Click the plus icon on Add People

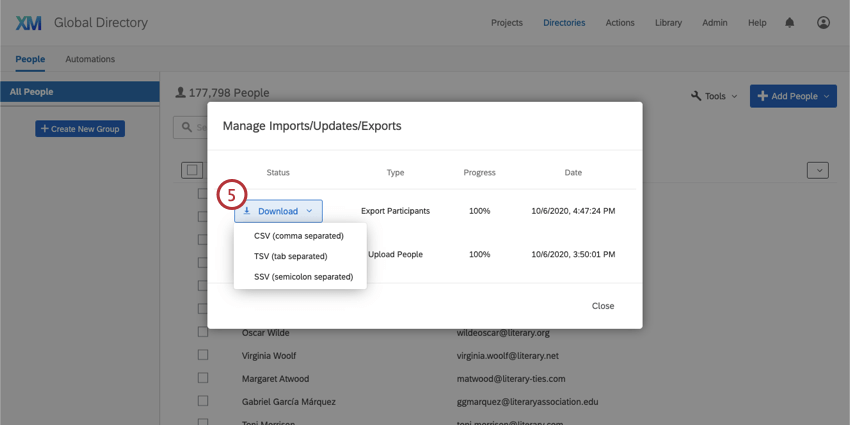point(763,96)
